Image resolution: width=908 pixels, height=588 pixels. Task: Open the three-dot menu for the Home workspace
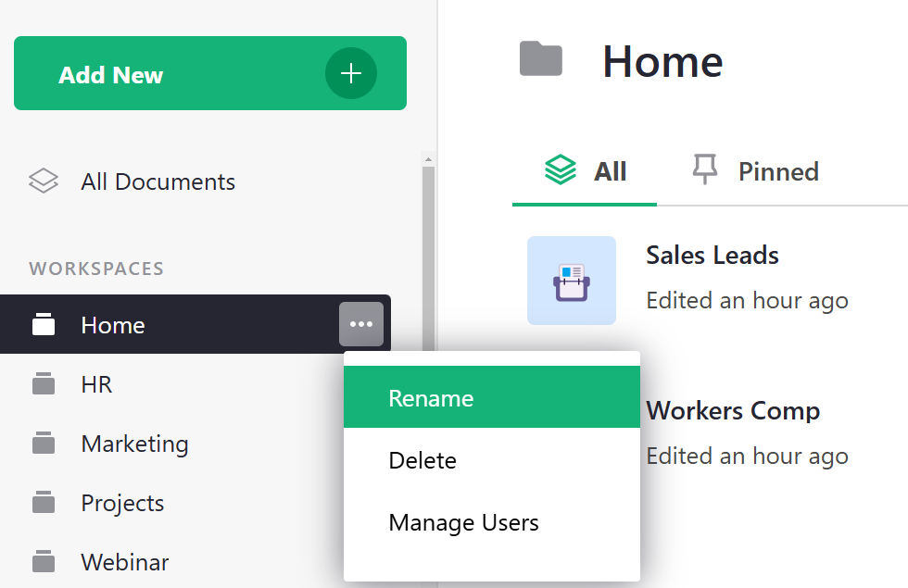click(361, 324)
